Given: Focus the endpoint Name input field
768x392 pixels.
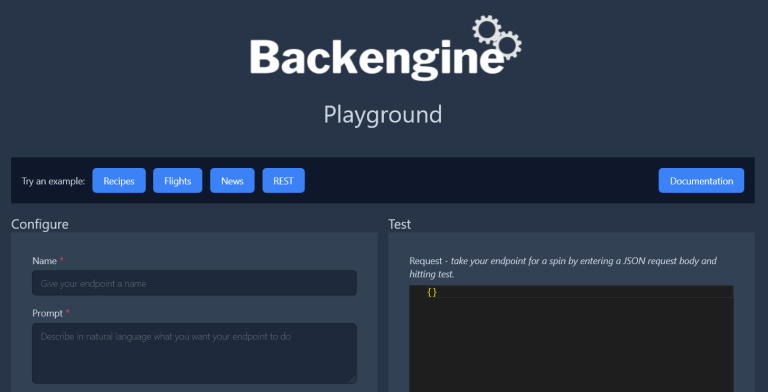Looking at the screenshot, I should [x=194, y=283].
